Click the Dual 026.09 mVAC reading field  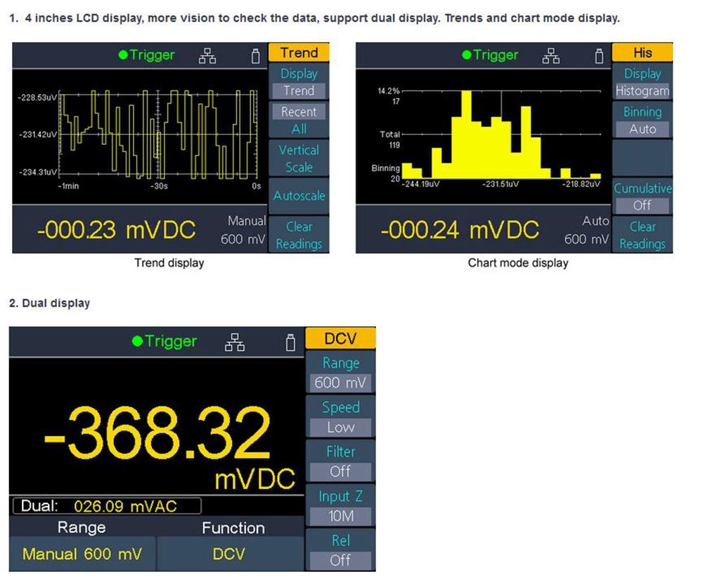click(106, 506)
